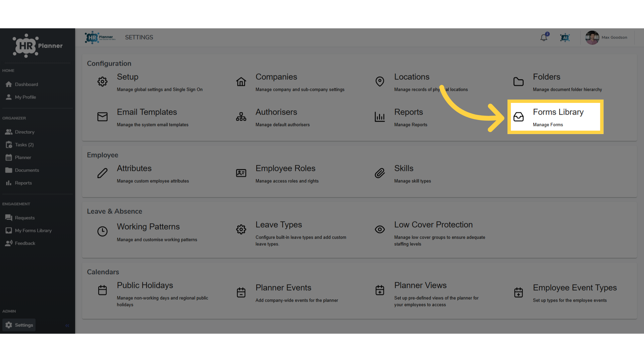Collapse the sidebar with double chevron

click(67, 325)
